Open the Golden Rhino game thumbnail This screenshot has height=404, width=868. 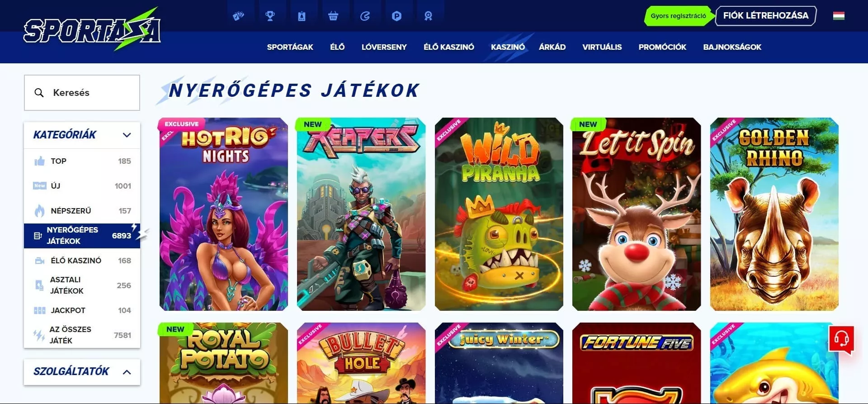(x=774, y=214)
